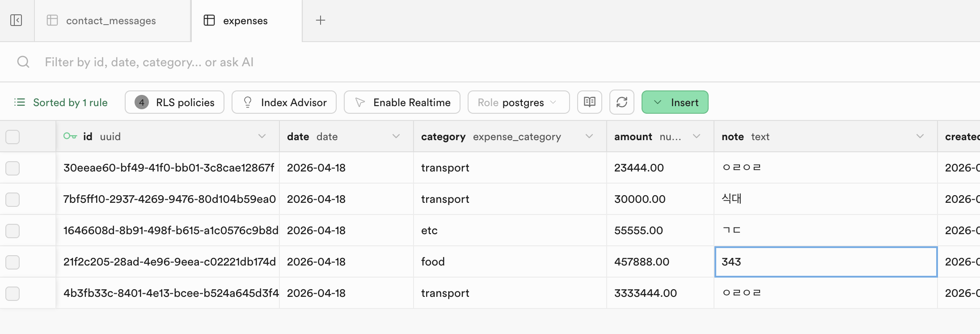Image resolution: width=980 pixels, height=334 pixels.
Task: Collapse the sidebar panel icon
Action: tap(16, 20)
